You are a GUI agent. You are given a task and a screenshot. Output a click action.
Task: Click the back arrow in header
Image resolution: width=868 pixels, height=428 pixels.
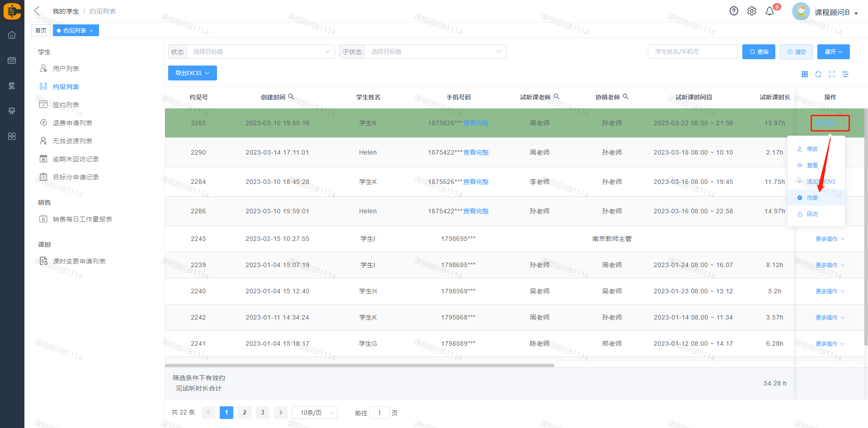pos(37,11)
